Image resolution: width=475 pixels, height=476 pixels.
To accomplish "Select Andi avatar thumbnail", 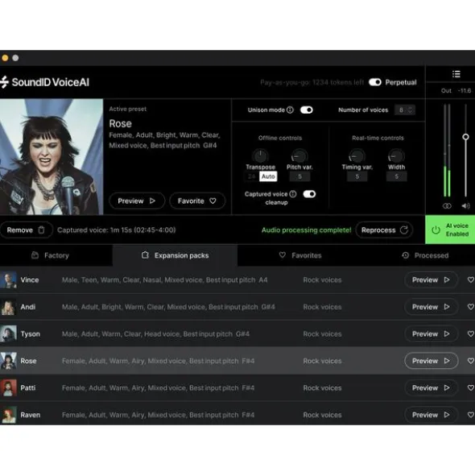I will pos(8,307).
